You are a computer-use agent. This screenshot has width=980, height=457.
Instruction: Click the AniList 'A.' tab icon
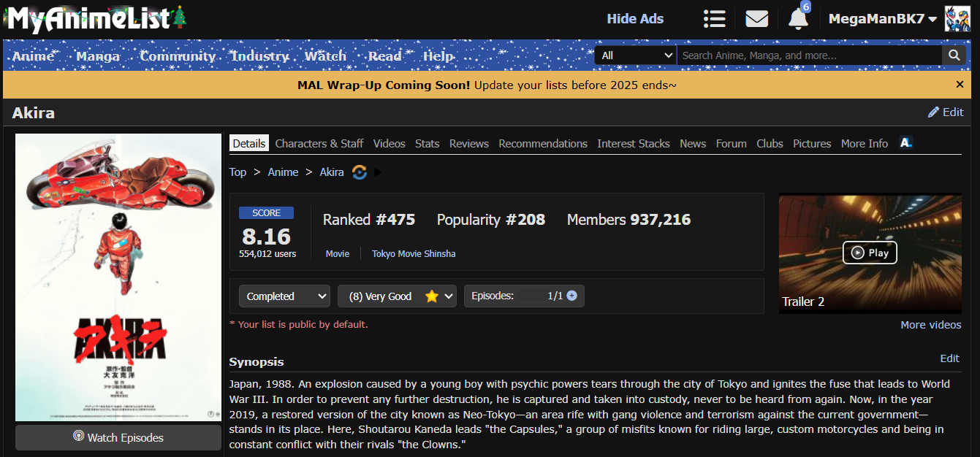pyautogui.click(x=905, y=143)
